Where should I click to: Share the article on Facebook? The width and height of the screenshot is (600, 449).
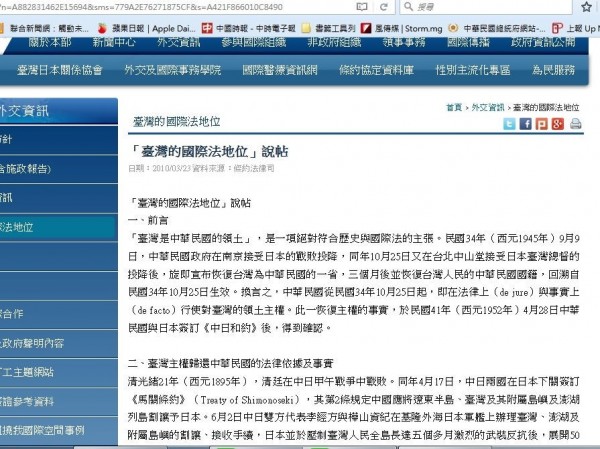525,125
